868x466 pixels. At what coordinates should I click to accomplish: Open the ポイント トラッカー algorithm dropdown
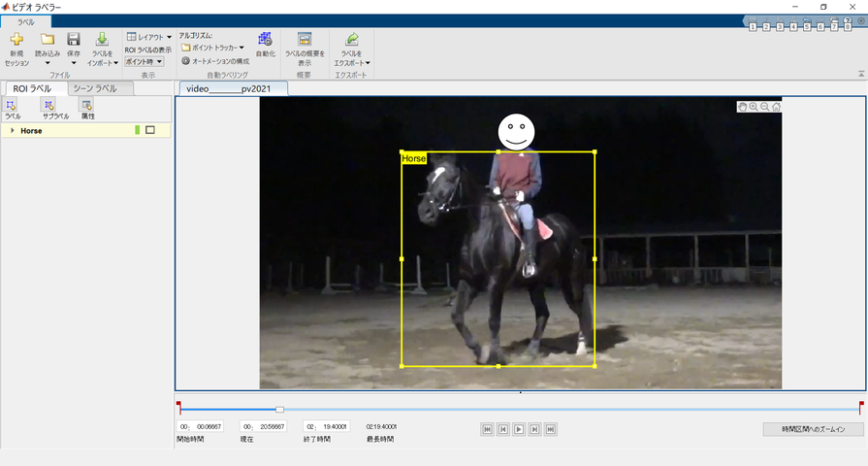pyautogui.click(x=213, y=48)
